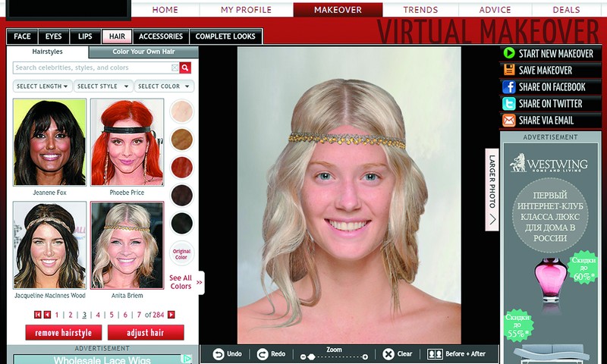Open the Select Style dropdown
This screenshot has width=607, height=364.
(103, 86)
